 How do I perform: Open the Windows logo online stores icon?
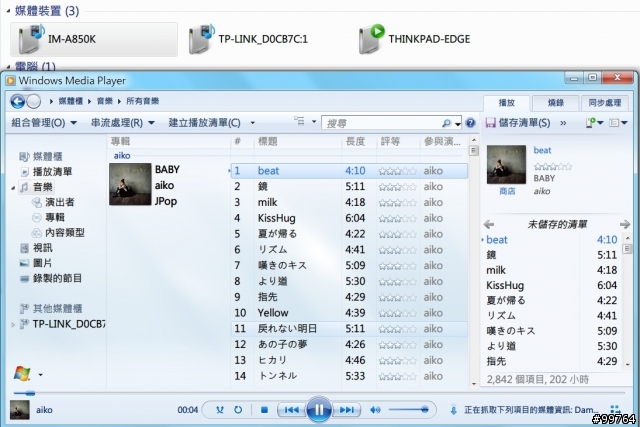click(x=22, y=374)
